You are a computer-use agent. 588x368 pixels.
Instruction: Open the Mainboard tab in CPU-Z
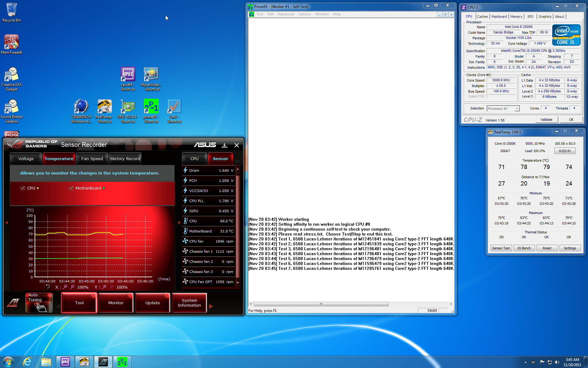[499, 17]
